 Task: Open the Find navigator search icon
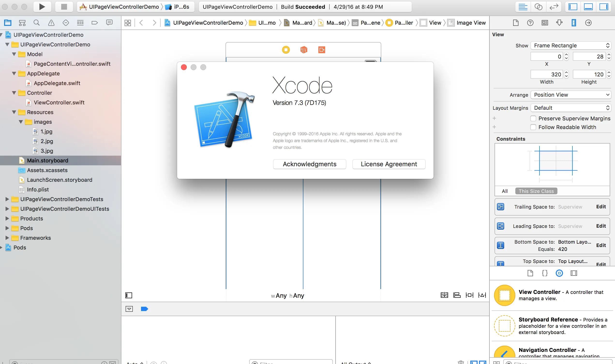37,23
